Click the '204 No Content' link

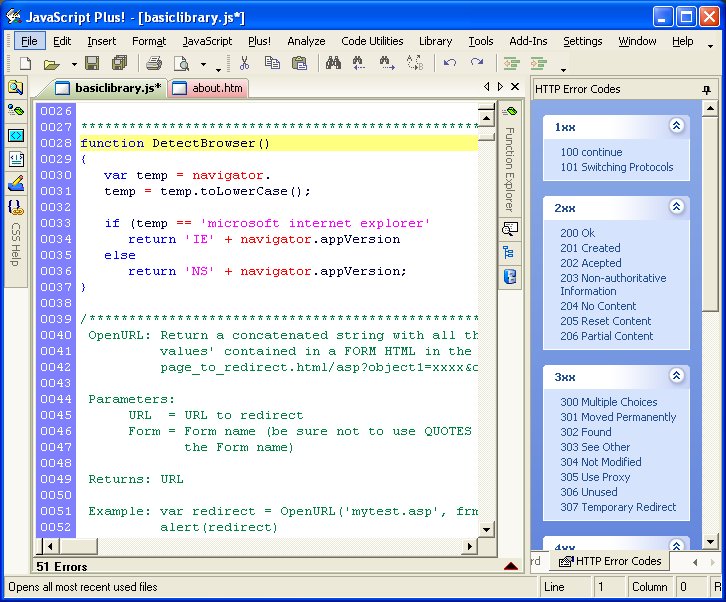(598, 306)
